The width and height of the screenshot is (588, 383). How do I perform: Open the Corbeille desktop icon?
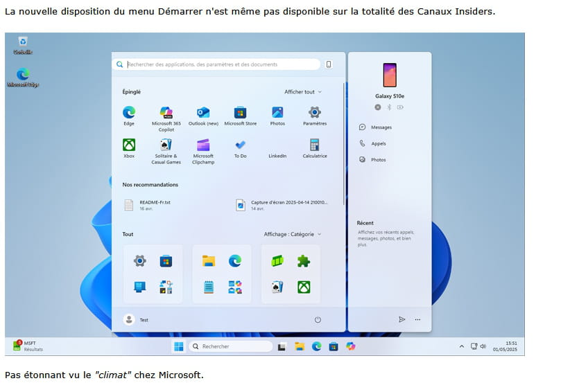22,45
